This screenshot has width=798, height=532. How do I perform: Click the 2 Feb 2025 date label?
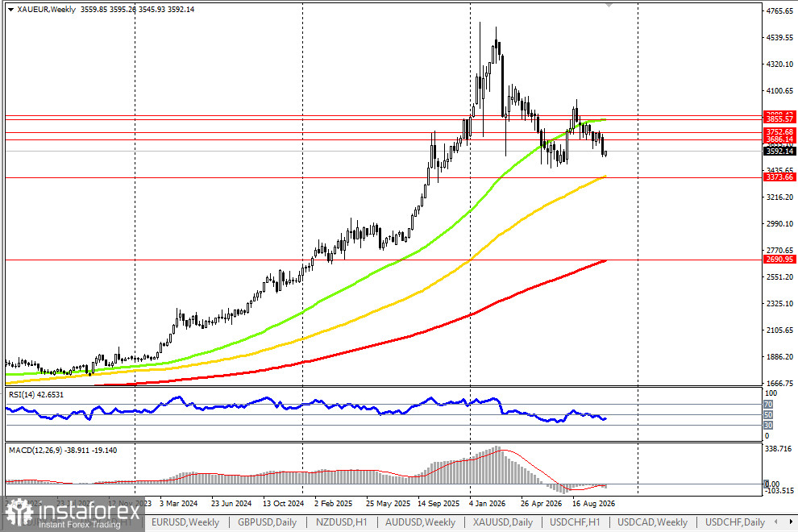pyautogui.click(x=334, y=504)
